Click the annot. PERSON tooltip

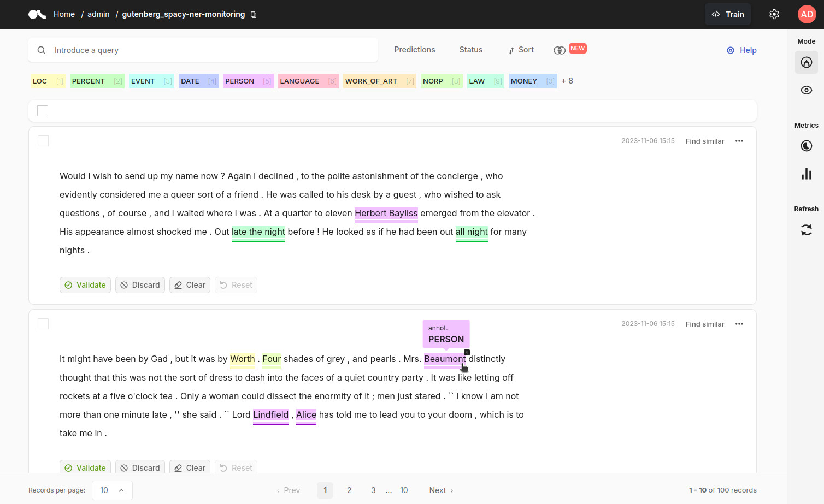(x=446, y=334)
